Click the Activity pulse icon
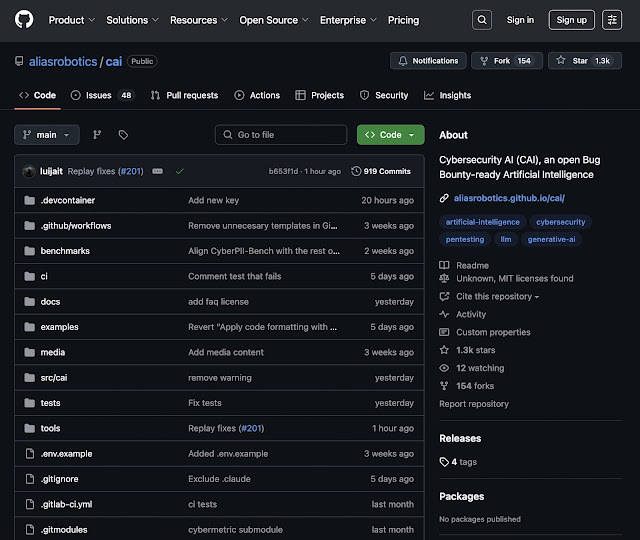The height and width of the screenshot is (540, 640). pos(444,314)
